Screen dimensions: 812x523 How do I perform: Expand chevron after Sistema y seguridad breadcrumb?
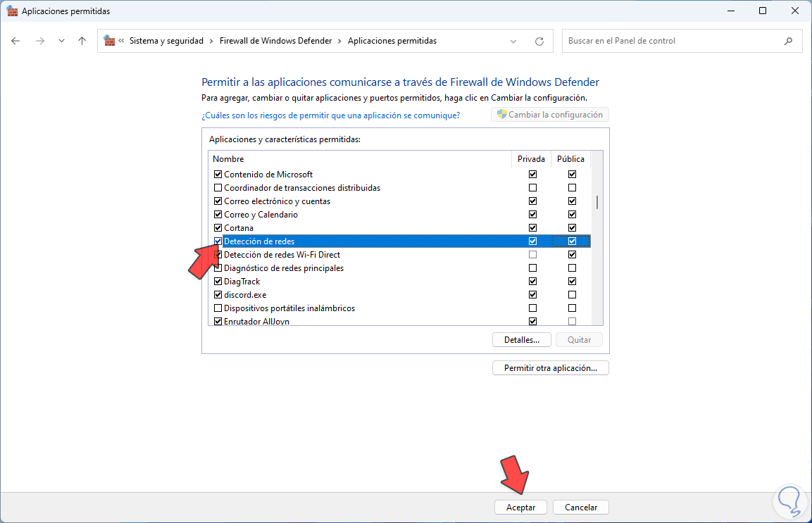pyautogui.click(x=211, y=41)
